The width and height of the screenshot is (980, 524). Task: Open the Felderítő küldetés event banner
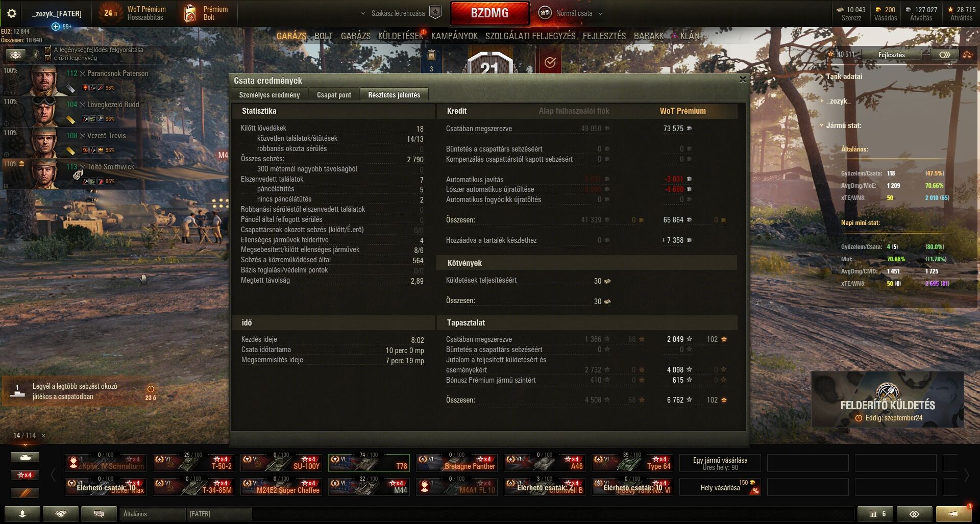(x=888, y=400)
